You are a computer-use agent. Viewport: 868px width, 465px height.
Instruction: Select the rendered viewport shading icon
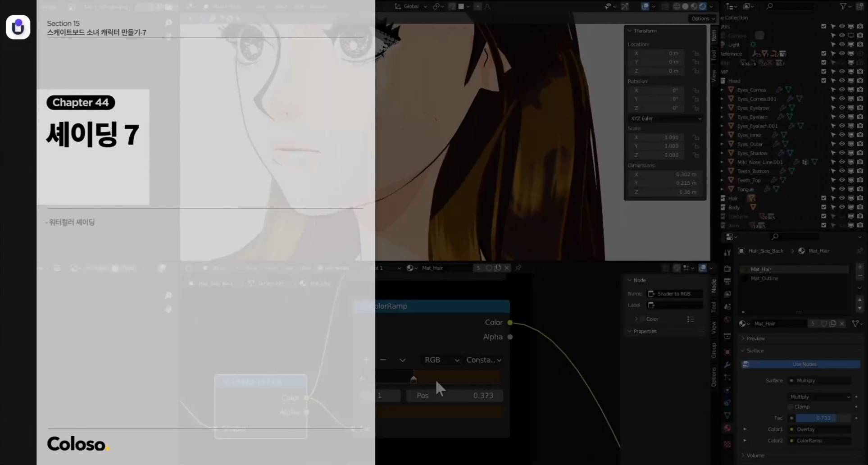tap(703, 6)
